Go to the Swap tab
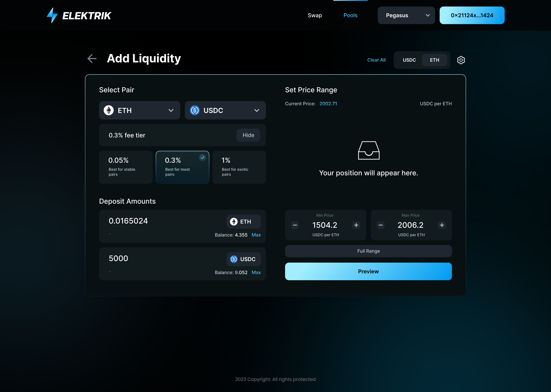Viewport: 551px width, 392px height. [315, 15]
